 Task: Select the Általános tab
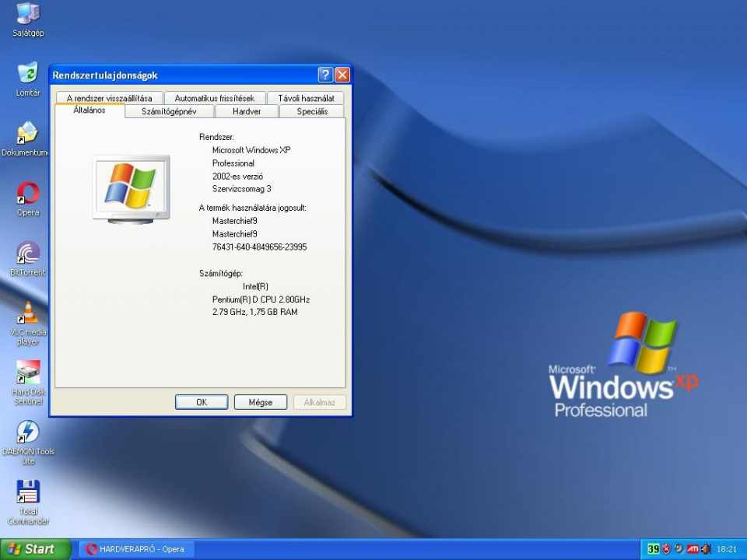coord(89,110)
